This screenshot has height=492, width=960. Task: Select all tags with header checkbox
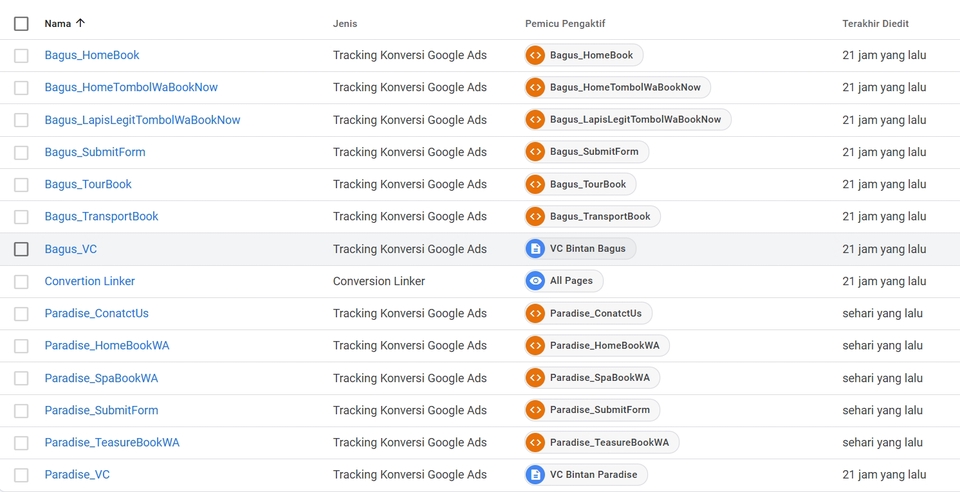coord(21,24)
